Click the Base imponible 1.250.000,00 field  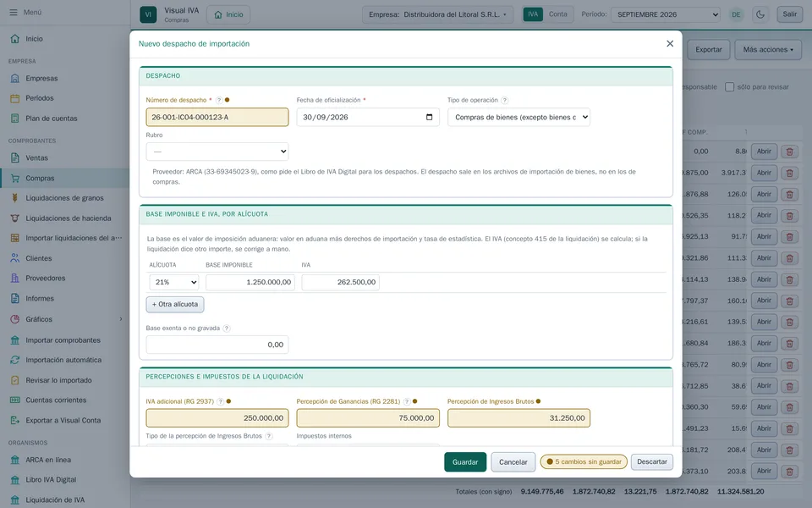click(x=250, y=282)
